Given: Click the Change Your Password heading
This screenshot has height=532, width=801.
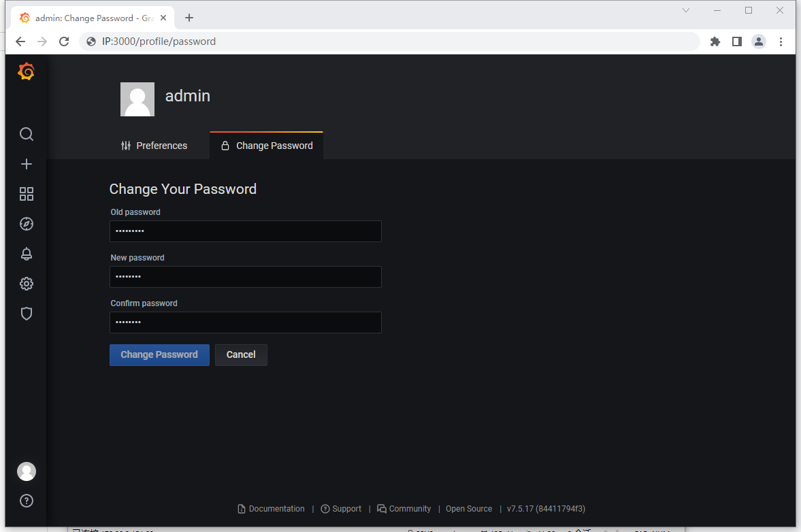Looking at the screenshot, I should point(183,189).
